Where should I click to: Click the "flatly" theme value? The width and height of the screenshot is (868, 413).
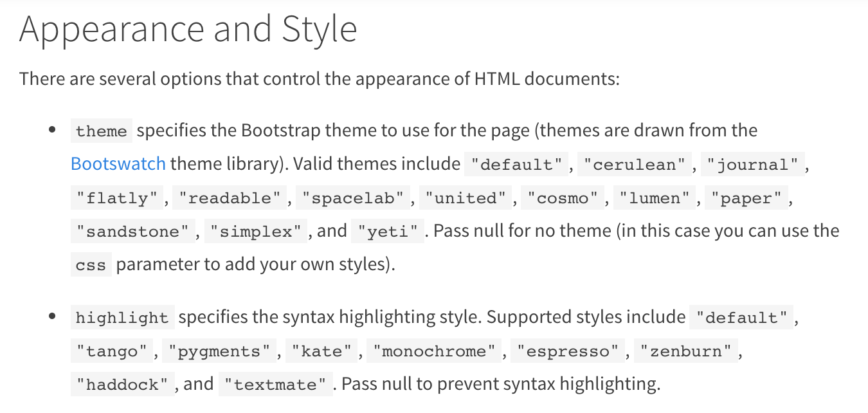pyautogui.click(x=117, y=197)
